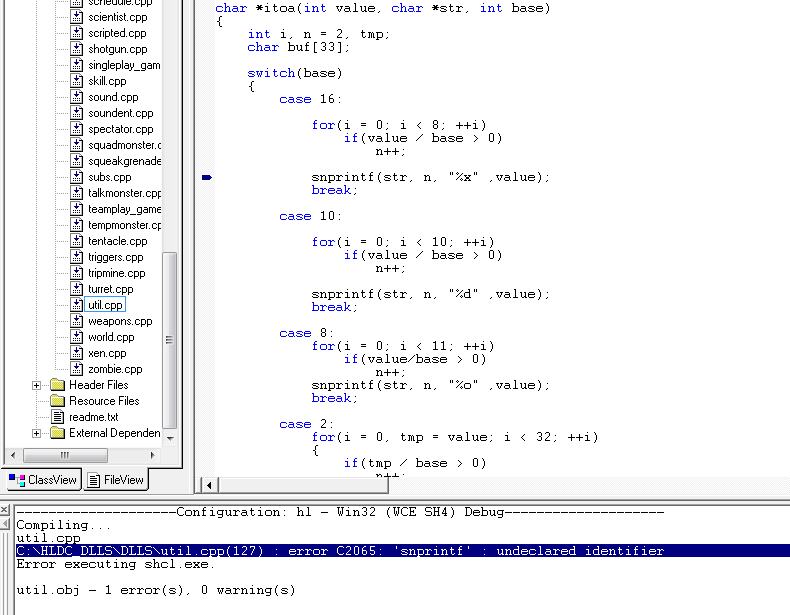Click workspace horizontal scroll right arrow
The width and height of the screenshot is (790, 615).
click(153, 455)
